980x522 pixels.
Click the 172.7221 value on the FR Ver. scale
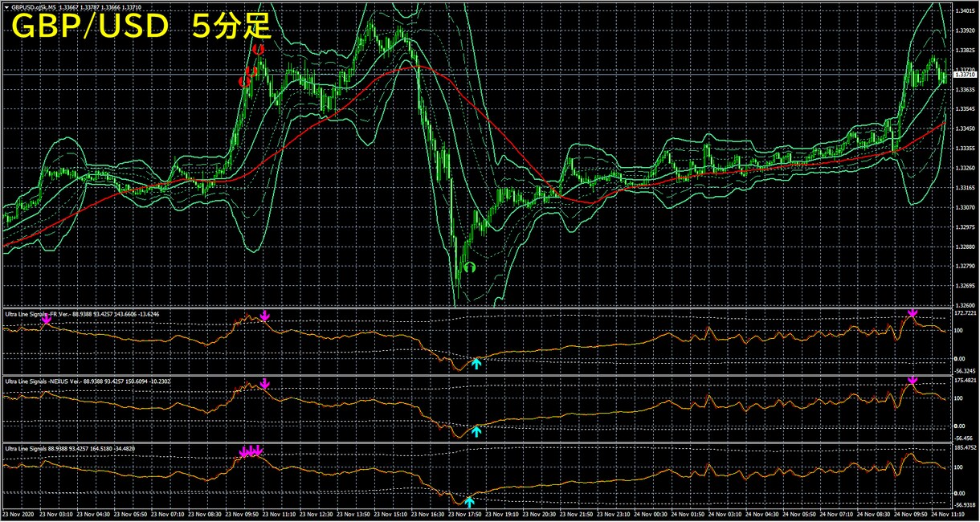pyautogui.click(x=966, y=312)
